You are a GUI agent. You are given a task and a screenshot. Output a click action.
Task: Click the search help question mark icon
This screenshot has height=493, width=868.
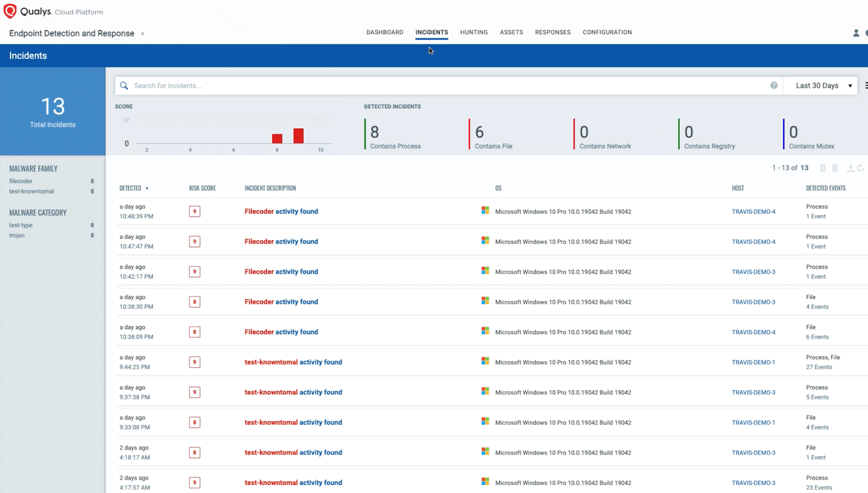[774, 86]
